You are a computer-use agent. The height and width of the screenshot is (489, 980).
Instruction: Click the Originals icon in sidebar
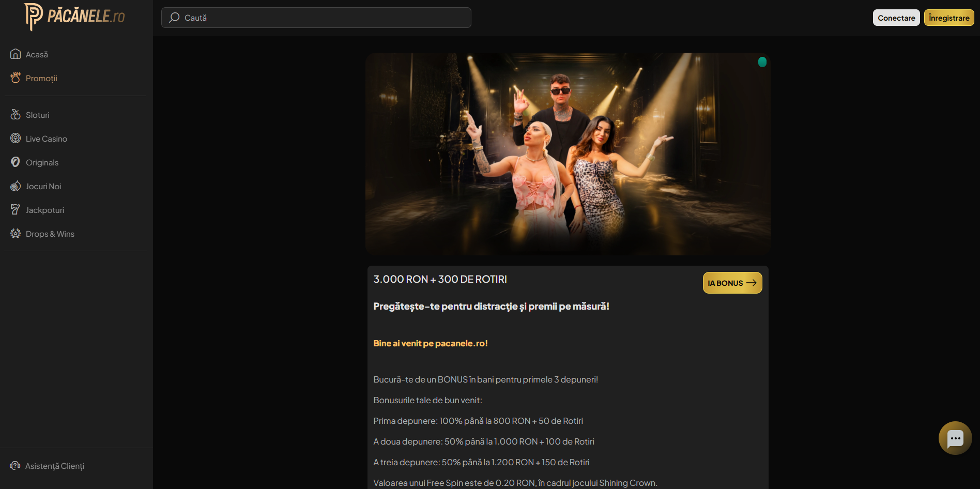tap(16, 162)
